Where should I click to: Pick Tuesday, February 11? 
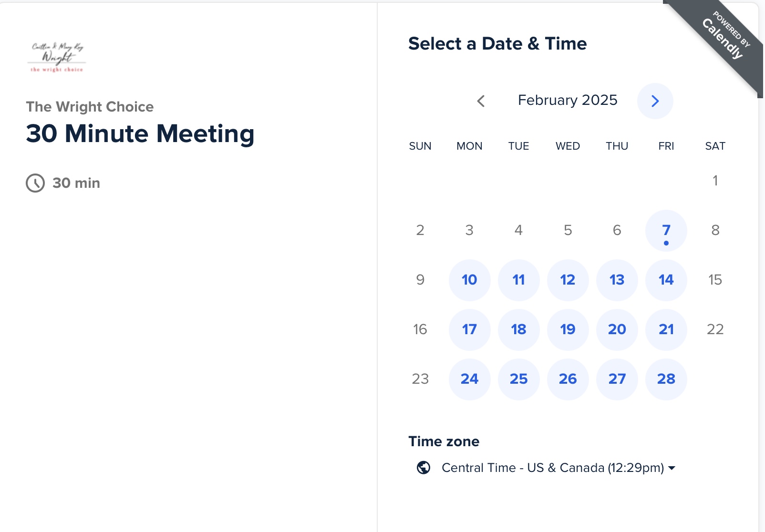tap(518, 280)
